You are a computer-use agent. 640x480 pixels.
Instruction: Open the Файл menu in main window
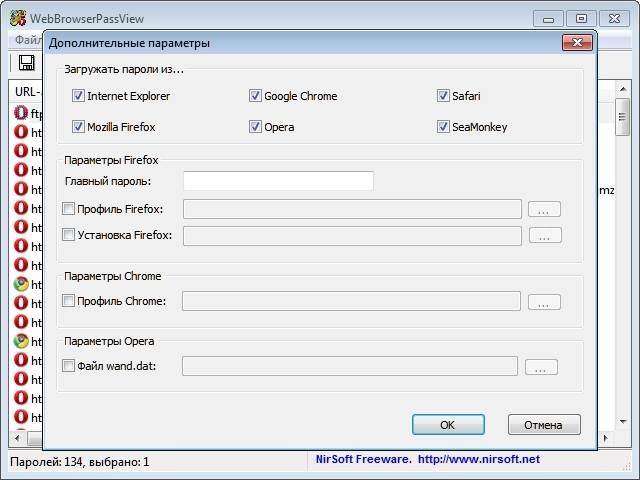(28, 40)
